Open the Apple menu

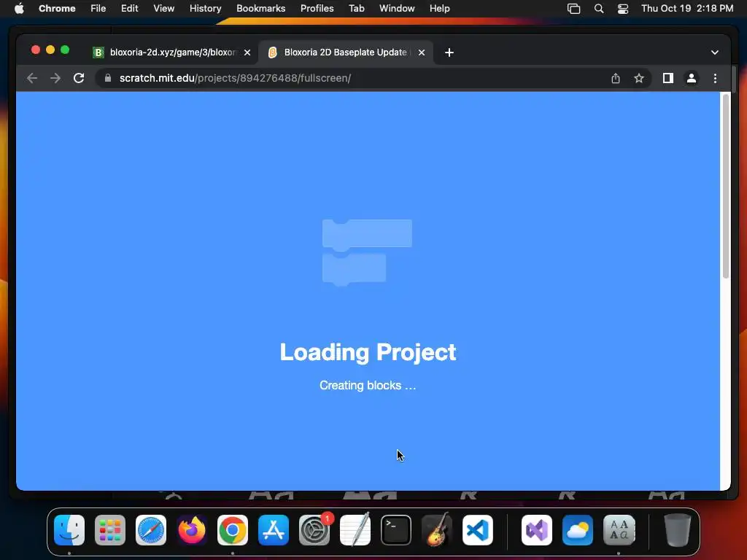[x=19, y=9]
